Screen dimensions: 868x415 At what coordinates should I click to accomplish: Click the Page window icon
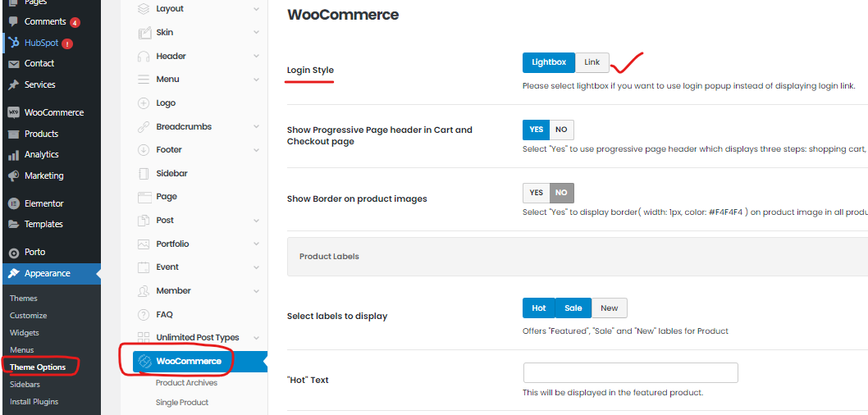pos(144,197)
